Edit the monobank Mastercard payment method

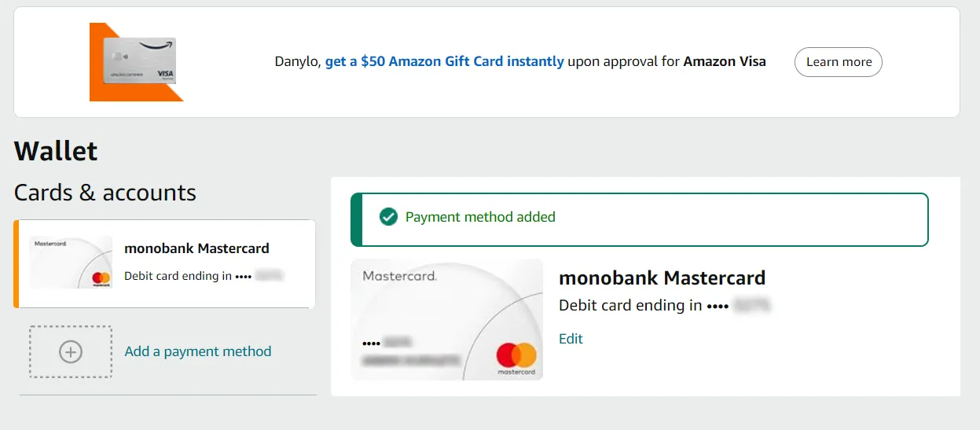click(x=571, y=339)
